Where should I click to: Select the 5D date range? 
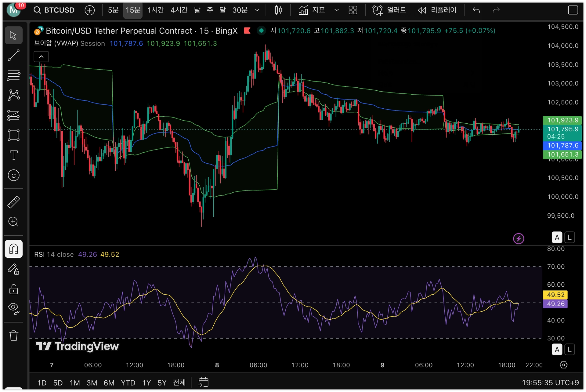(x=58, y=383)
